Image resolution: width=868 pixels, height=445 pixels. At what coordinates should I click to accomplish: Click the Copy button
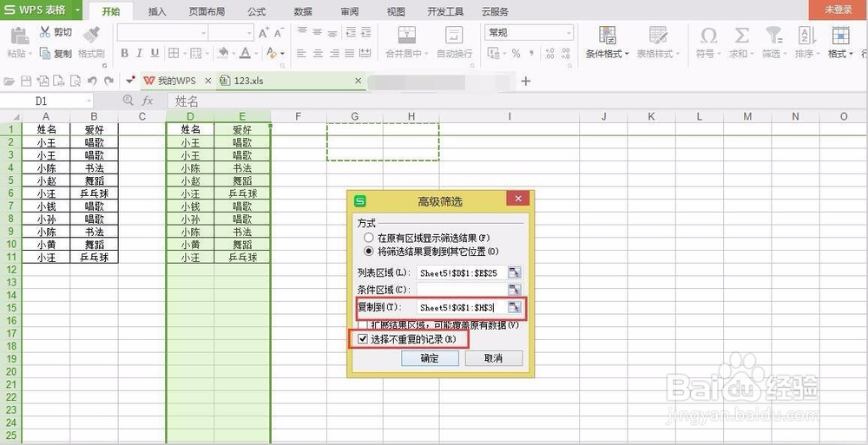point(56,54)
